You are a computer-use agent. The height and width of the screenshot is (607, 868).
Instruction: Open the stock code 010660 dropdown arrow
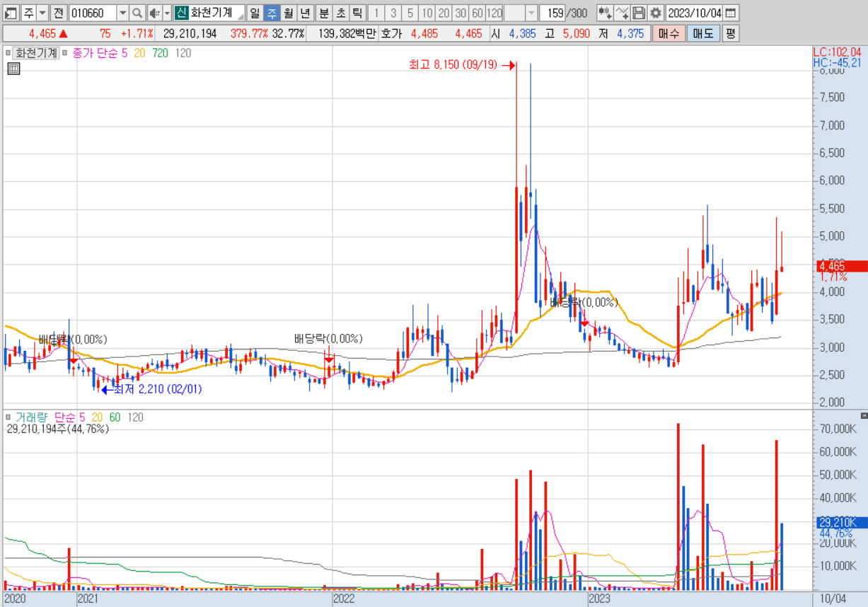point(122,13)
